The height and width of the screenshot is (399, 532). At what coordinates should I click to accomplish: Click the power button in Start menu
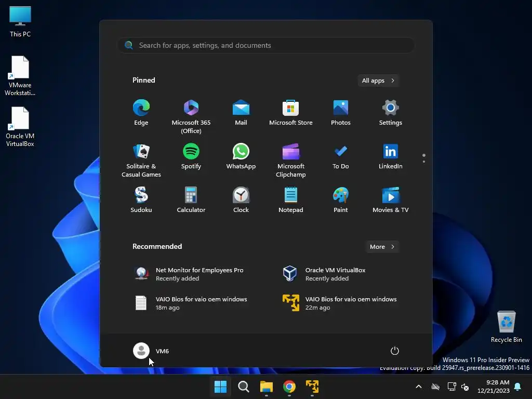click(395, 351)
